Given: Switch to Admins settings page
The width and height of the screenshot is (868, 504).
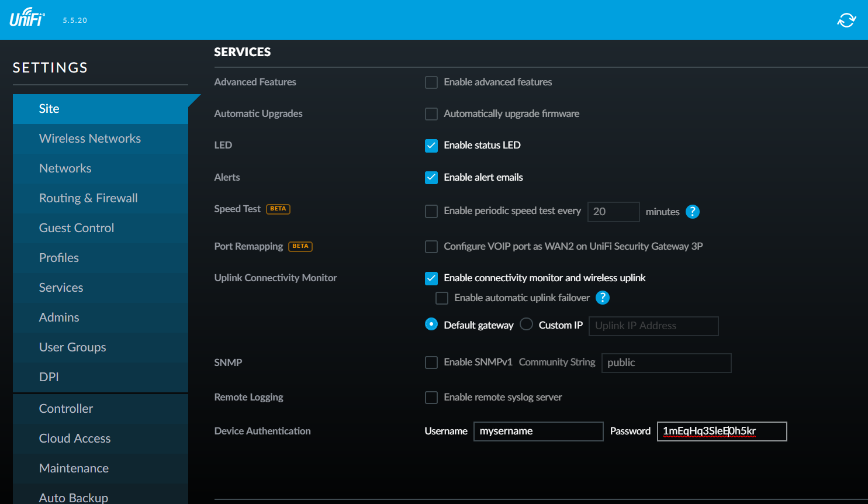Looking at the screenshot, I should (x=59, y=317).
